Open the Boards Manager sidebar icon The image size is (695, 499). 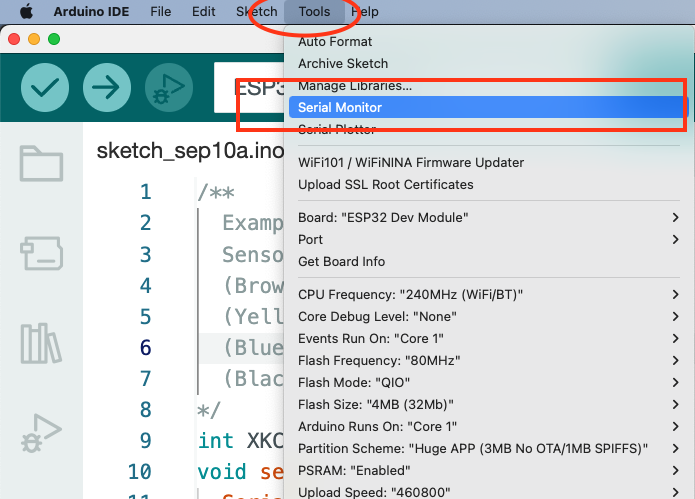41,253
